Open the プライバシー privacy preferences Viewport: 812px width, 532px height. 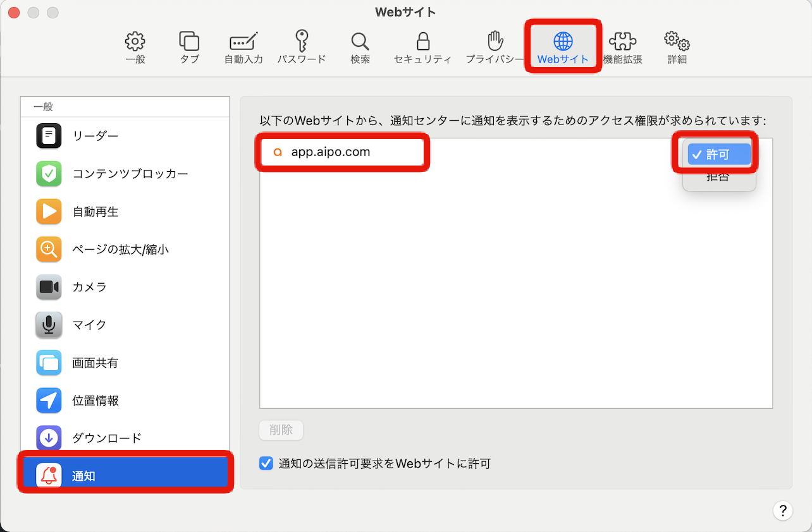[495, 48]
